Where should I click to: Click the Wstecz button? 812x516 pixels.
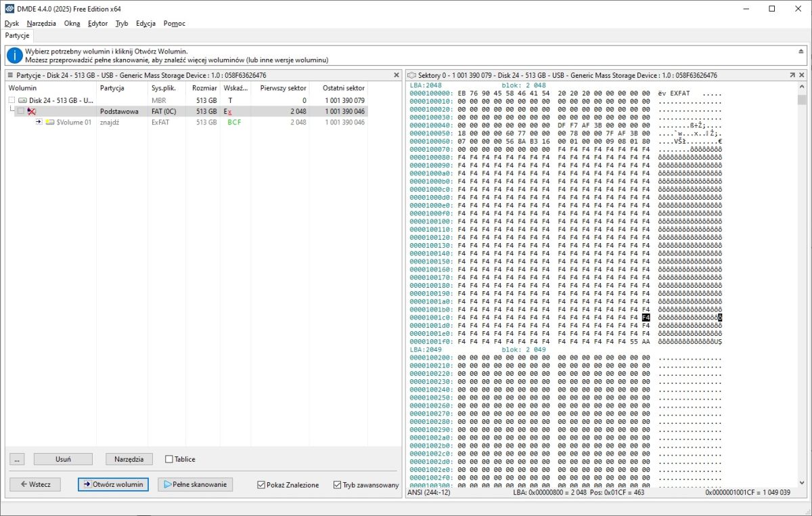[x=35, y=484]
